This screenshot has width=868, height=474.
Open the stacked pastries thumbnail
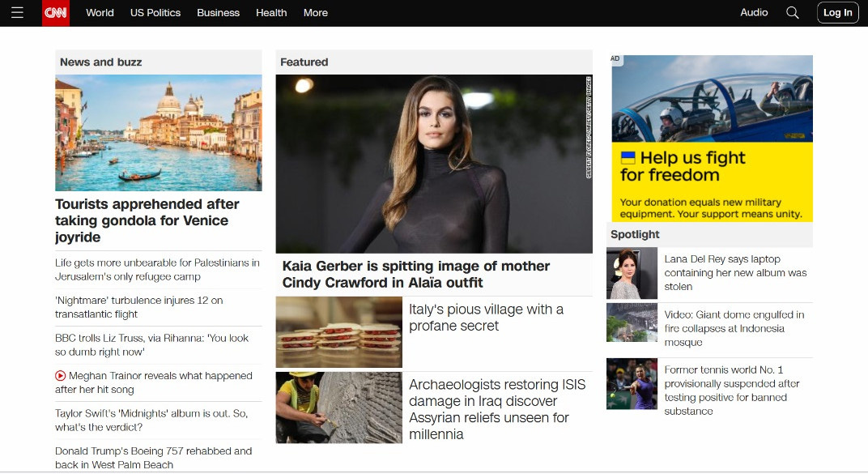338,331
